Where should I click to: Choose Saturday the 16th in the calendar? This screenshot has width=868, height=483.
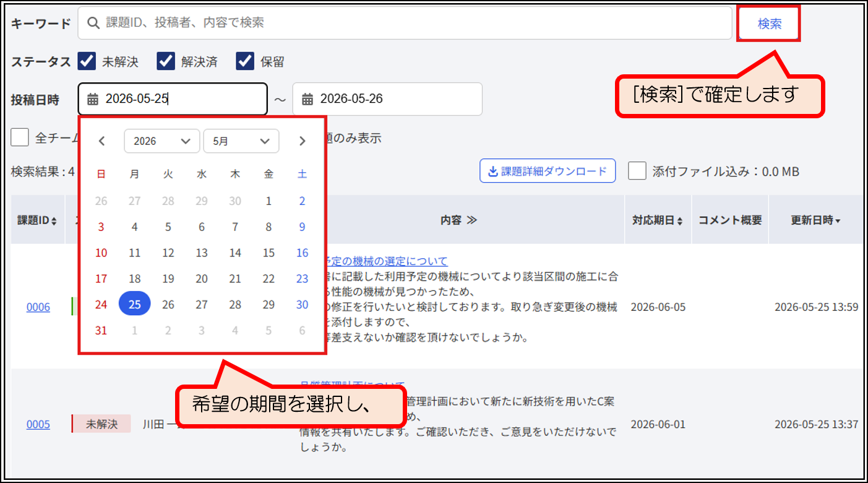302,253
